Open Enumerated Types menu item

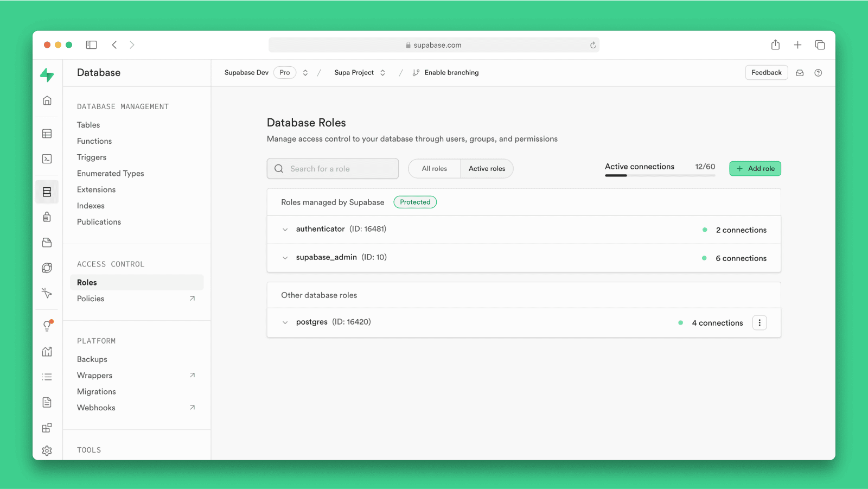click(x=111, y=174)
